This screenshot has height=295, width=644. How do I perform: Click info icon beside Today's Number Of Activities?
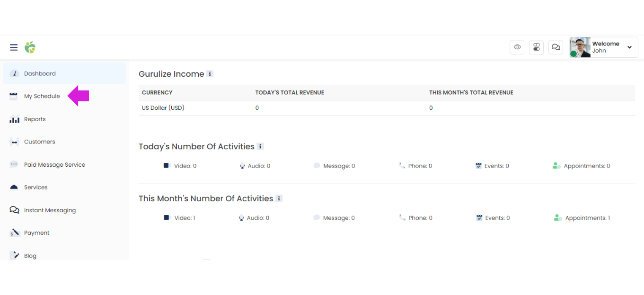260,146
